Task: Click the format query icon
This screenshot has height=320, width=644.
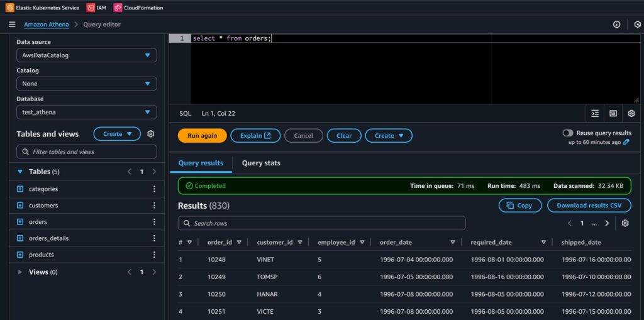Action: (595, 113)
